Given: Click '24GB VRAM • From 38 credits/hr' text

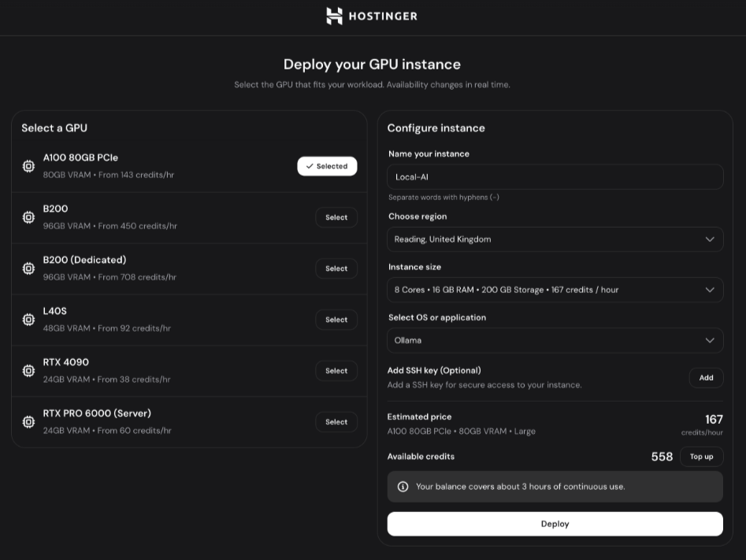Looking at the screenshot, I should 106,380.
